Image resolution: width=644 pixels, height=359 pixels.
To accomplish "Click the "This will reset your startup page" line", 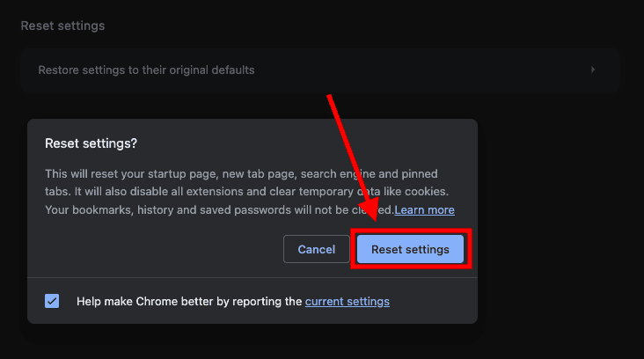I will (132, 173).
